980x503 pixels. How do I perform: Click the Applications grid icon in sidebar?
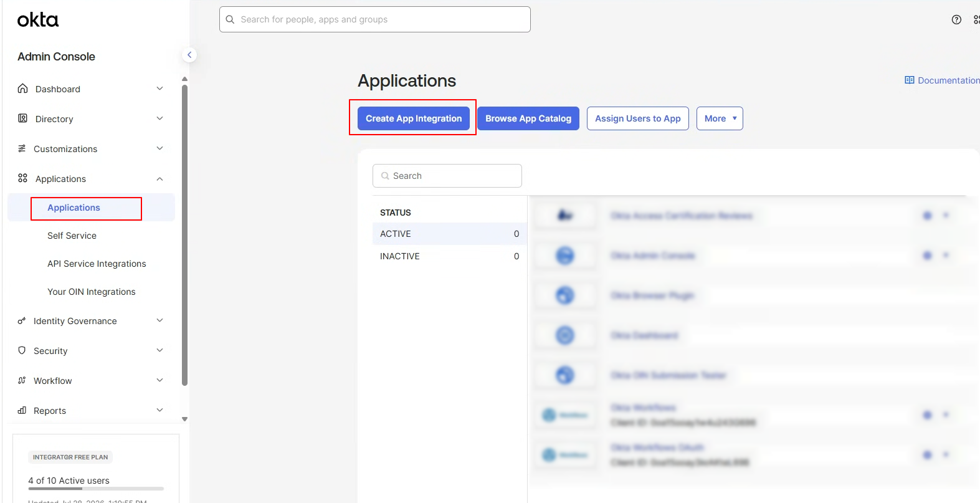pyautogui.click(x=22, y=178)
